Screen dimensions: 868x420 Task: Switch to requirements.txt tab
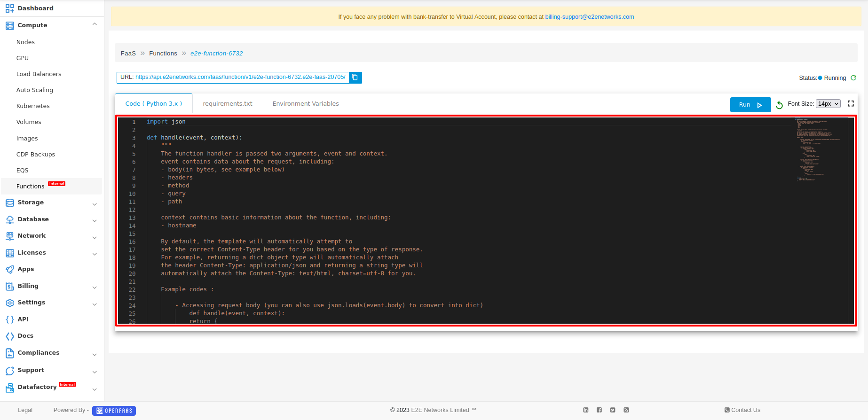[x=228, y=104]
